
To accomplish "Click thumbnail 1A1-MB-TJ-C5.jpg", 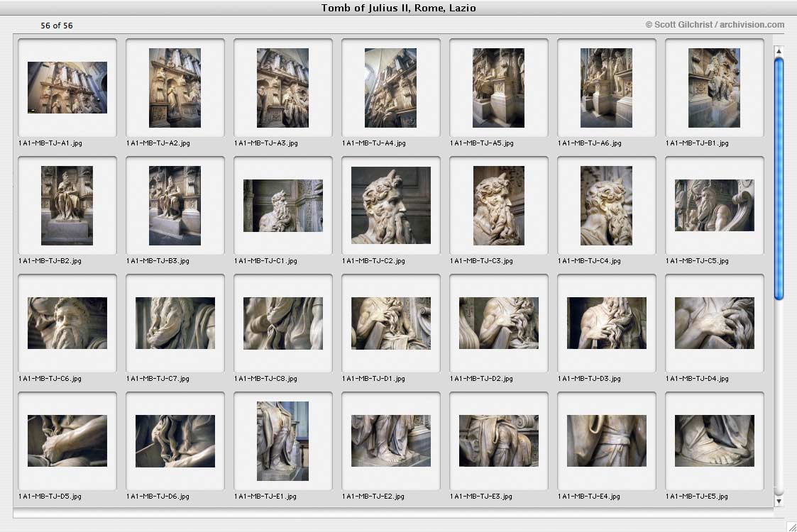I will pyautogui.click(x=714, y=205).
